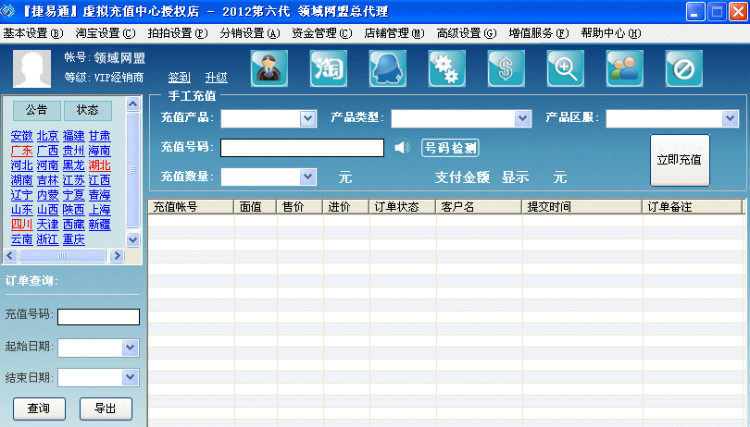
Task: Click the province list scroll left arrow
Action: pos(11,256)
